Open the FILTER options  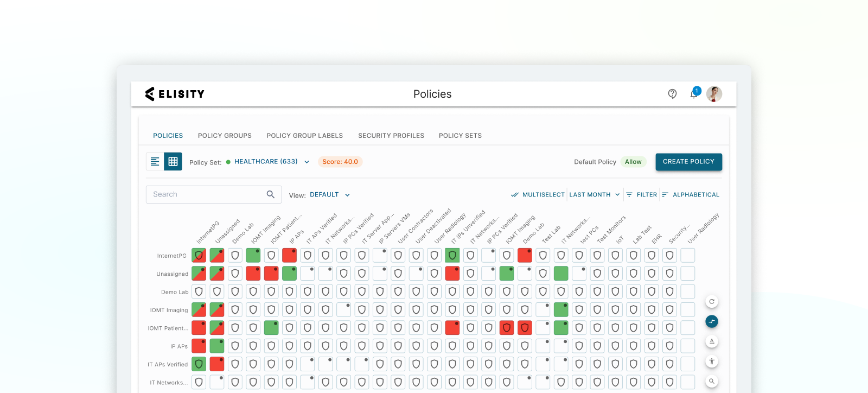click(x=641, y=194)
